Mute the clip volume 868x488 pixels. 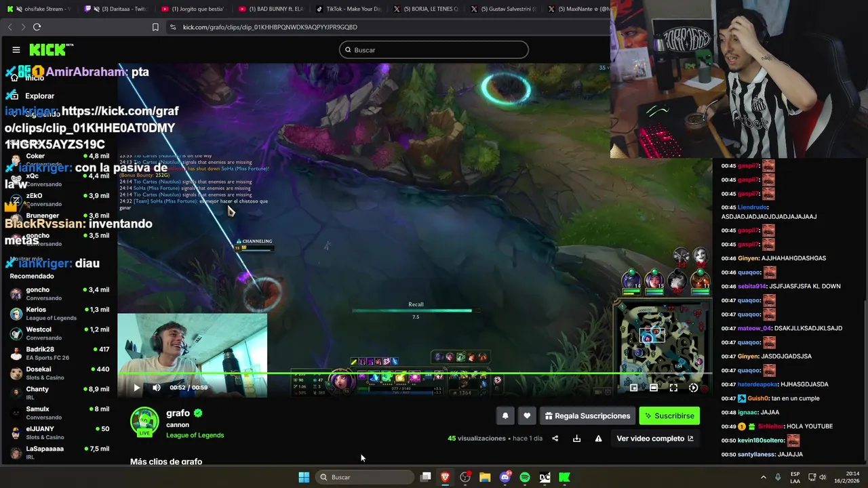click(157, 388)
